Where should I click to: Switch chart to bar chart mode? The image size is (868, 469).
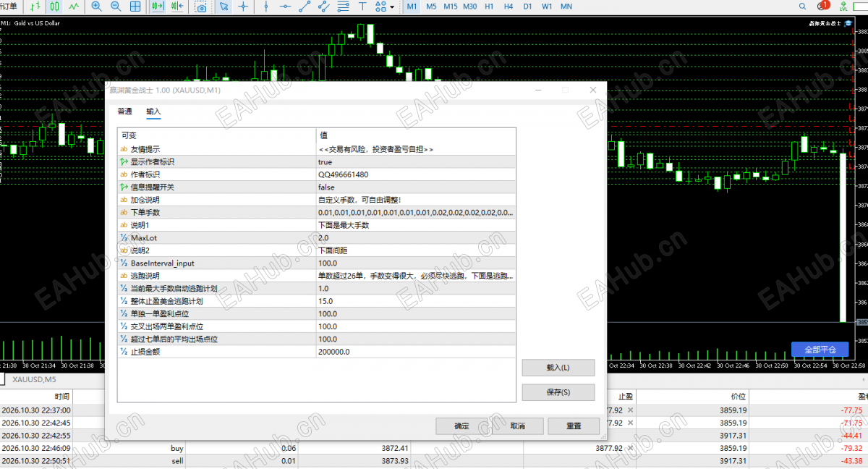(x=35, y=7)
